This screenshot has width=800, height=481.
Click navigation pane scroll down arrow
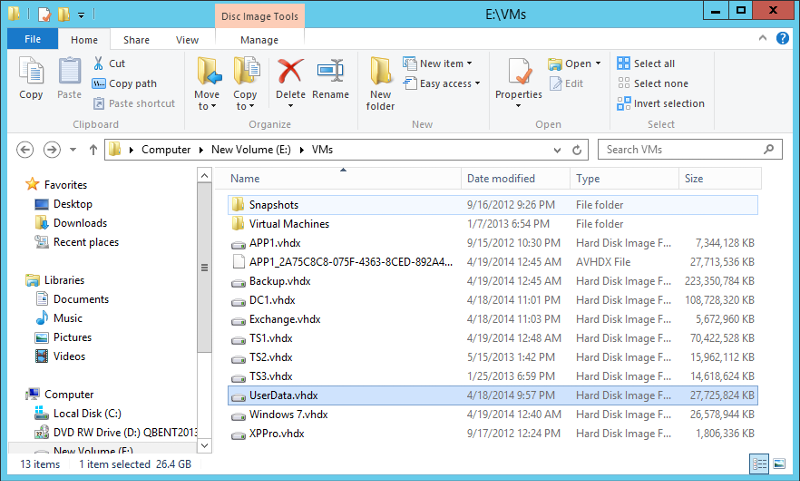pos(204,445)
